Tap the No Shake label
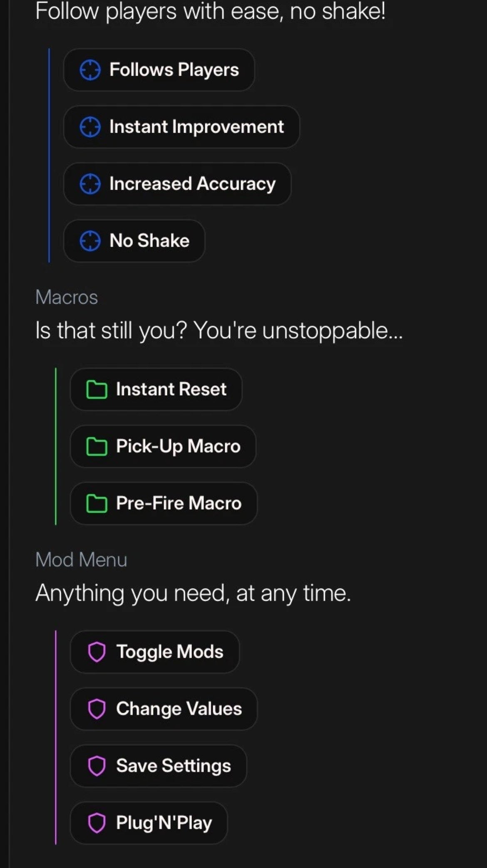Viewport: 487px width, 868px height. tap(149, 241)
